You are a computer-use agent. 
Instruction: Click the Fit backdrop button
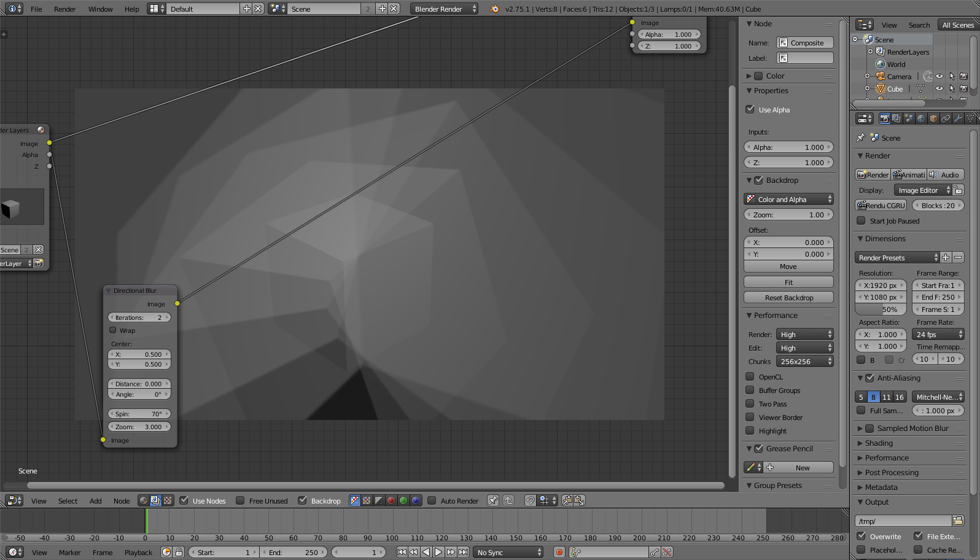(788, 282)
